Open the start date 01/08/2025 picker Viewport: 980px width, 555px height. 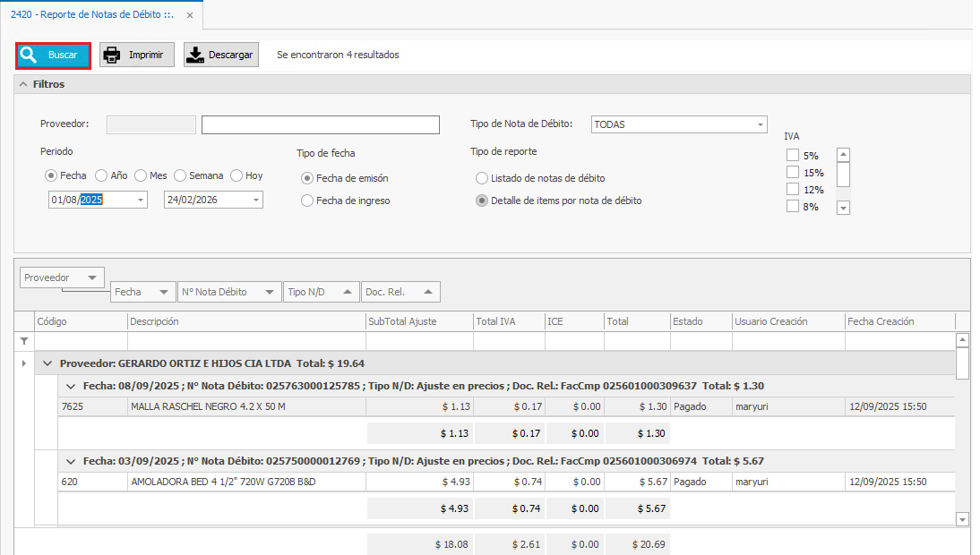[x=141, y=201]
